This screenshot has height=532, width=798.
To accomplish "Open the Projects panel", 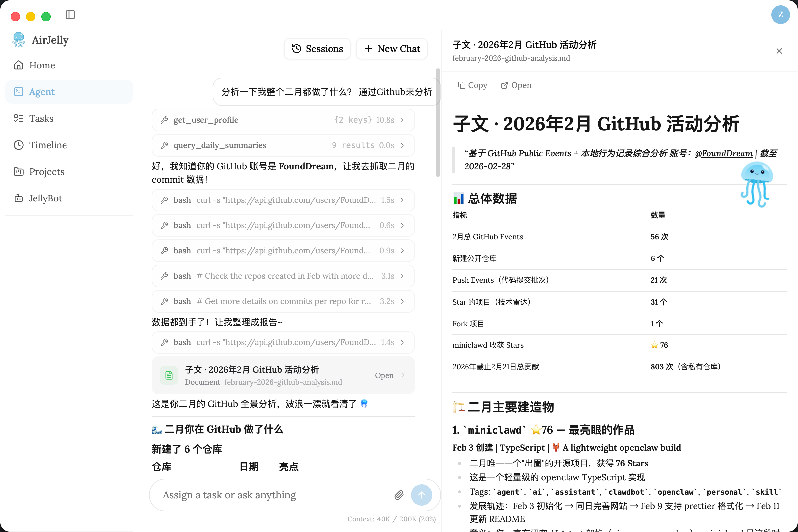I will (x=46, y=171).
